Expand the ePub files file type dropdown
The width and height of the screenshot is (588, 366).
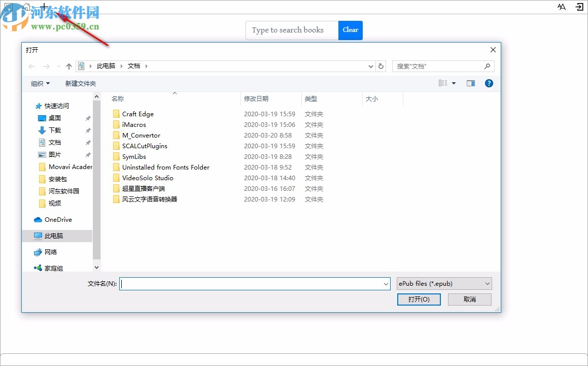487,284
